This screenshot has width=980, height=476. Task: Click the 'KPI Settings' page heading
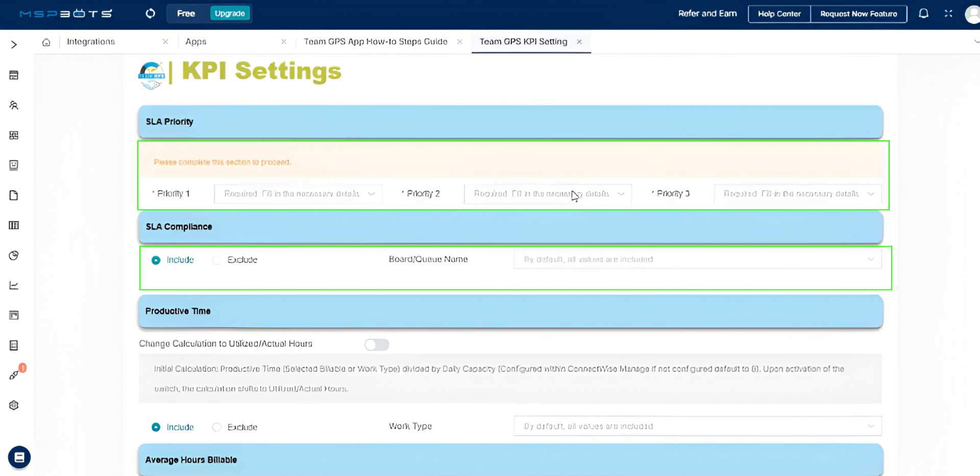tap(261, 71)
